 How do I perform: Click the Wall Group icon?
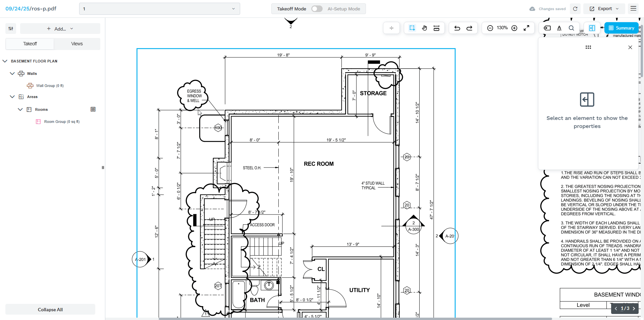pos(30,86)
